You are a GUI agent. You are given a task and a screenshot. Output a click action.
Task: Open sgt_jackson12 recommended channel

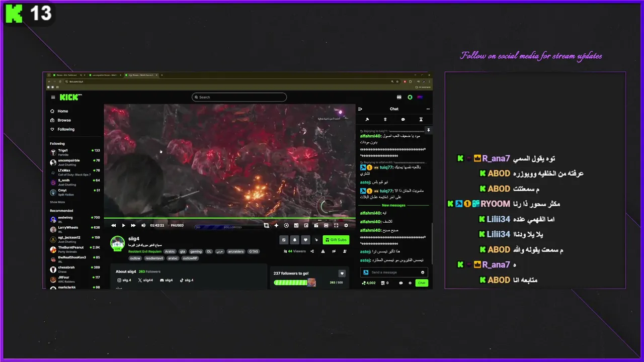pos(74,239)
